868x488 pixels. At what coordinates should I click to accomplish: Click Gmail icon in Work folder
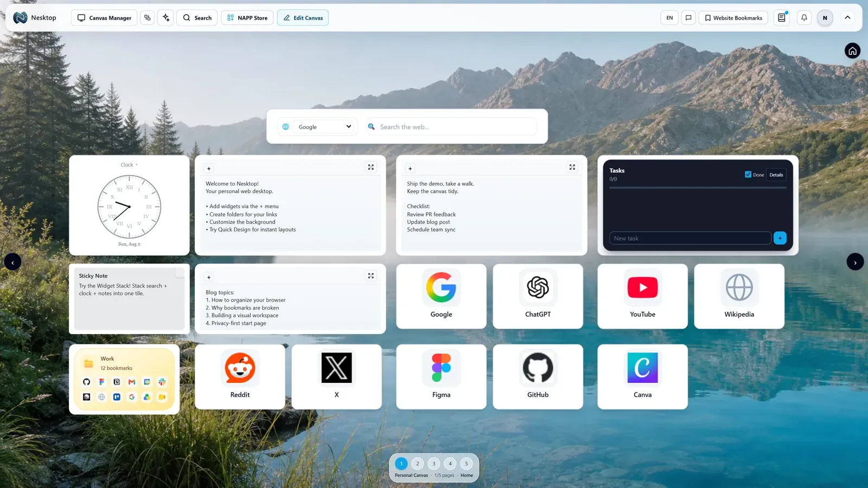click(x=132, y=382)
